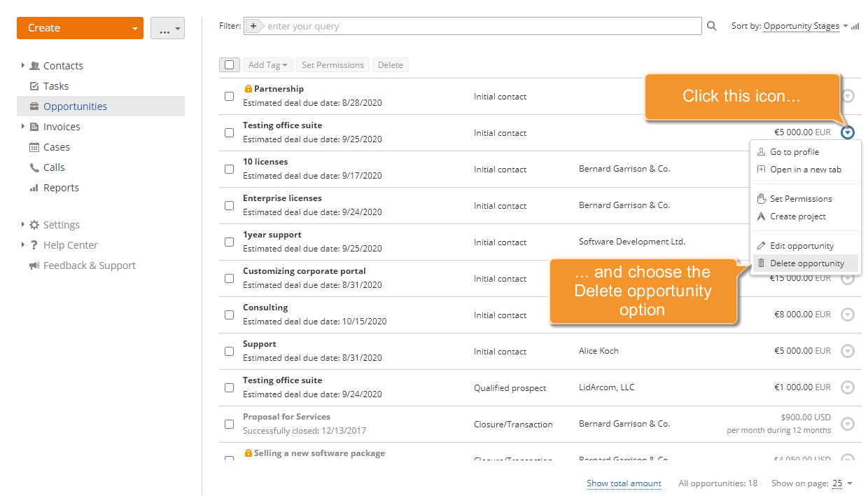The image size is (868, 496).
Task: Click the Show total amount link
Action: (624, 483)
